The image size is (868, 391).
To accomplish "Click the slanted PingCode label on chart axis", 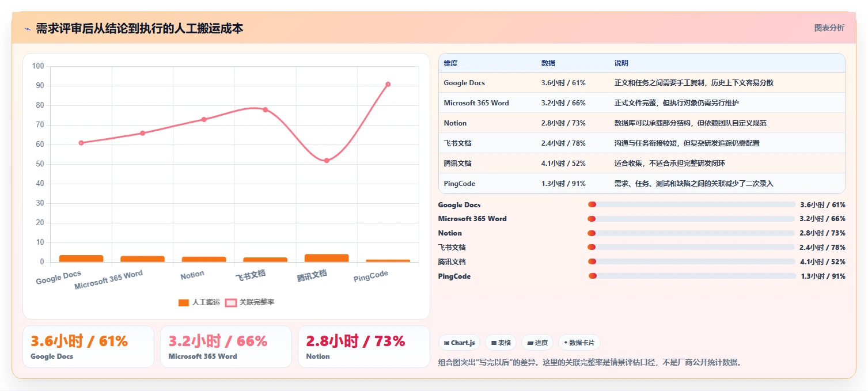I will click(x=370, y=276).
